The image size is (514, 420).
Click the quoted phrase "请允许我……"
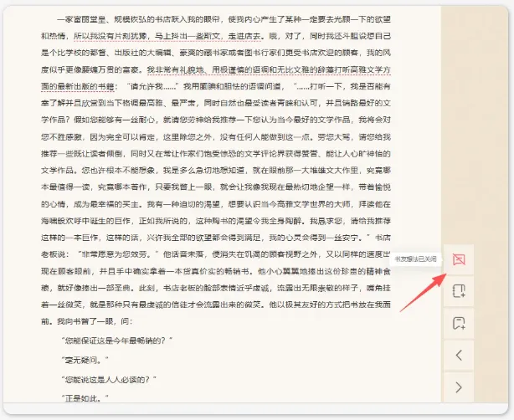tap(154, 86)
